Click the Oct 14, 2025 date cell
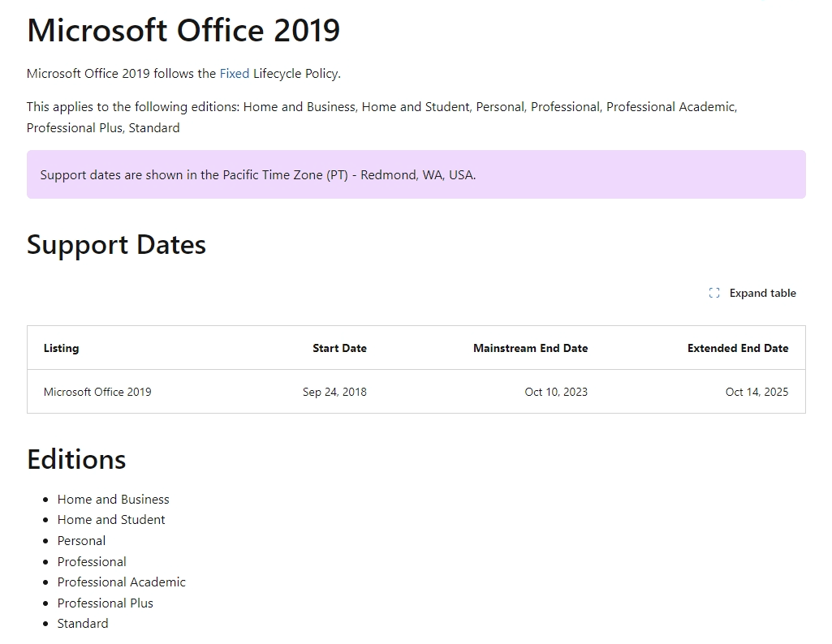The image size is (832, 644). pyautogui.click(x=757, y=392)
